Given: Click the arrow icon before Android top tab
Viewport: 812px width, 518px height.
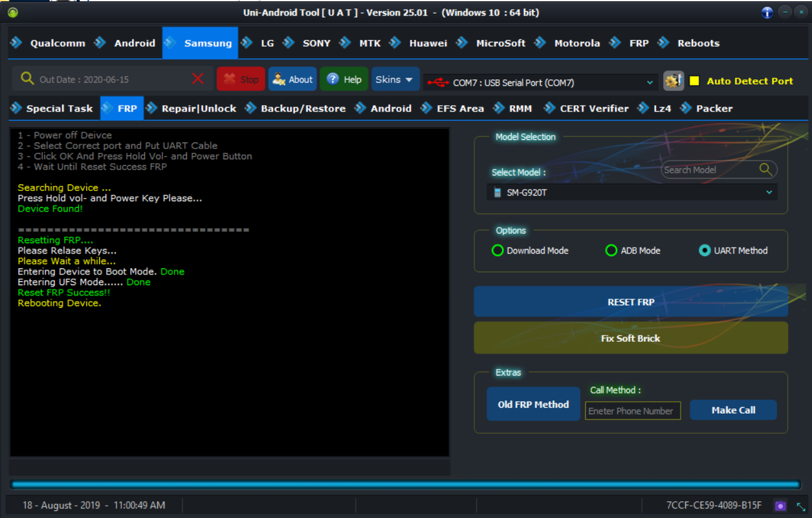Looking at the screenshot, I should pos(100,43).
